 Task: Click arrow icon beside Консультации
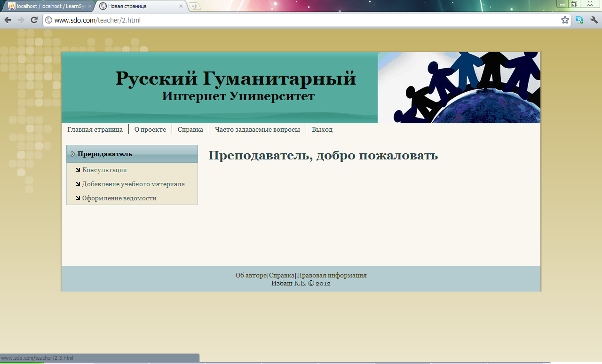[78, 170]
